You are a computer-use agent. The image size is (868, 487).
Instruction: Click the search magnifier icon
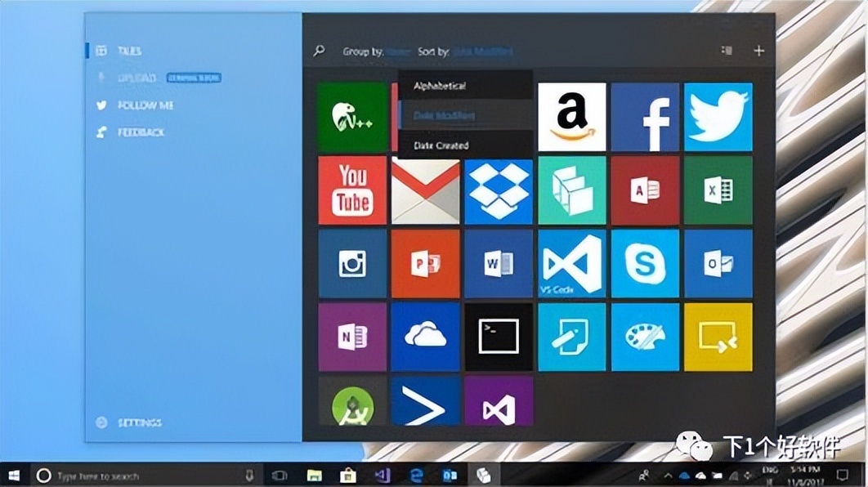(320, 51)
